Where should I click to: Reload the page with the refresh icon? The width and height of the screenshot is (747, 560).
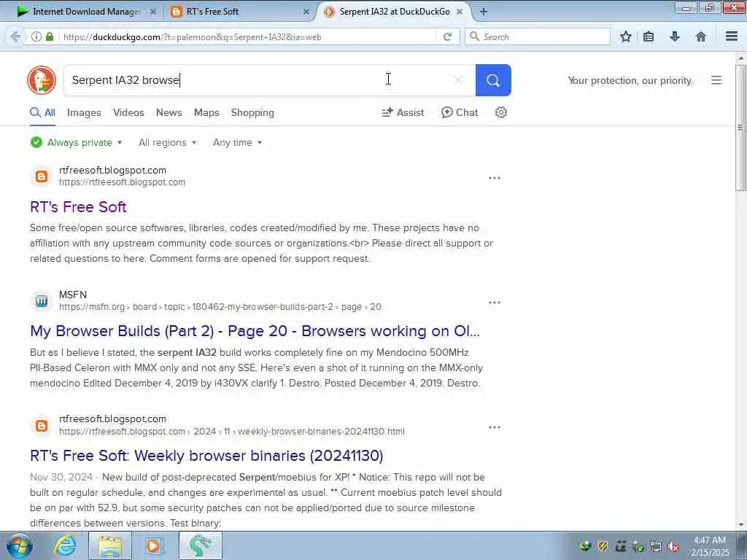pos(447,36)
